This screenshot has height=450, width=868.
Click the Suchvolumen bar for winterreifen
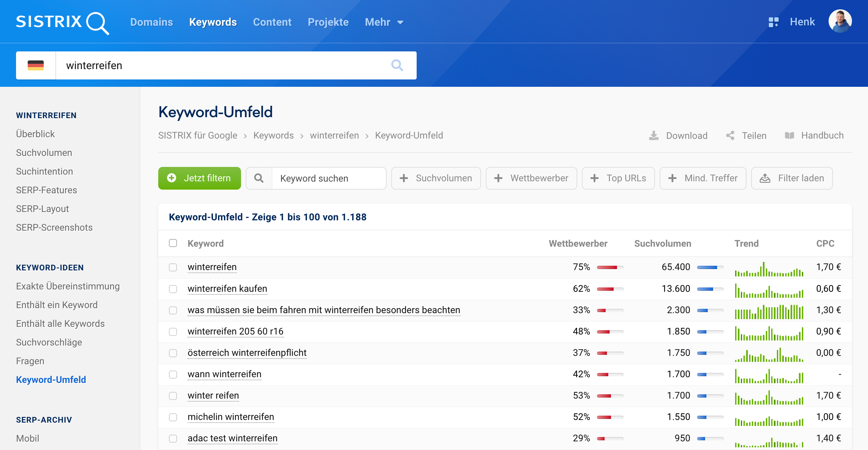click(x=710, y=267)
